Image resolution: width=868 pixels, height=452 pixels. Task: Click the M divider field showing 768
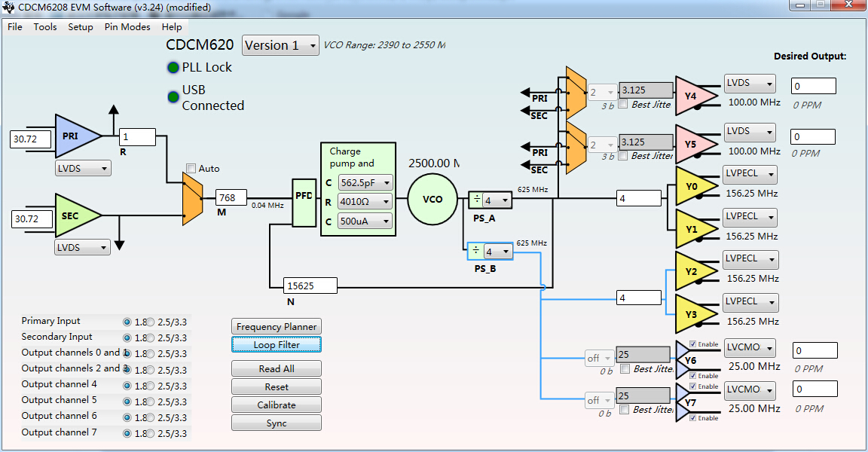[x=231, y=197]
